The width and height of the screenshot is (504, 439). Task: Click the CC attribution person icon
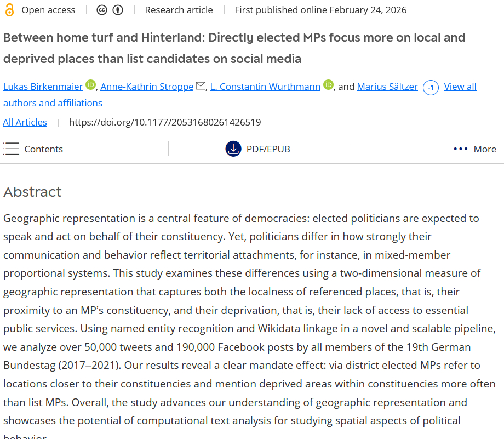(117, 10)
